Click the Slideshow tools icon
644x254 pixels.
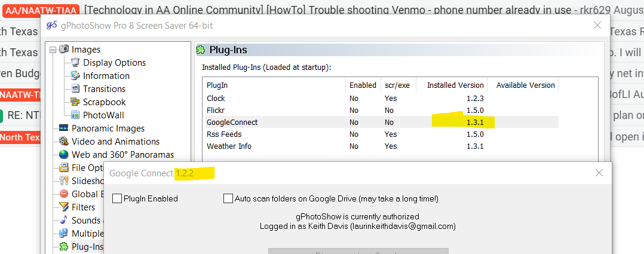tap(64, 181)
